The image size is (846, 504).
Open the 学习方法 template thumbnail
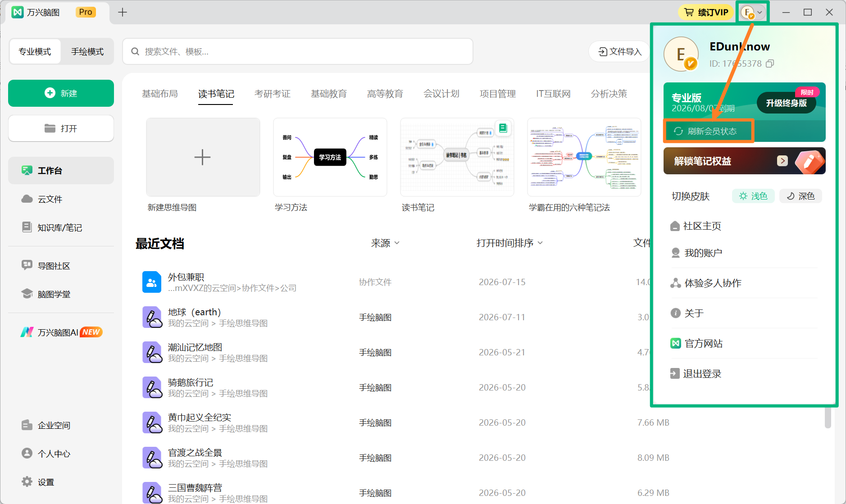coord(330,157)
